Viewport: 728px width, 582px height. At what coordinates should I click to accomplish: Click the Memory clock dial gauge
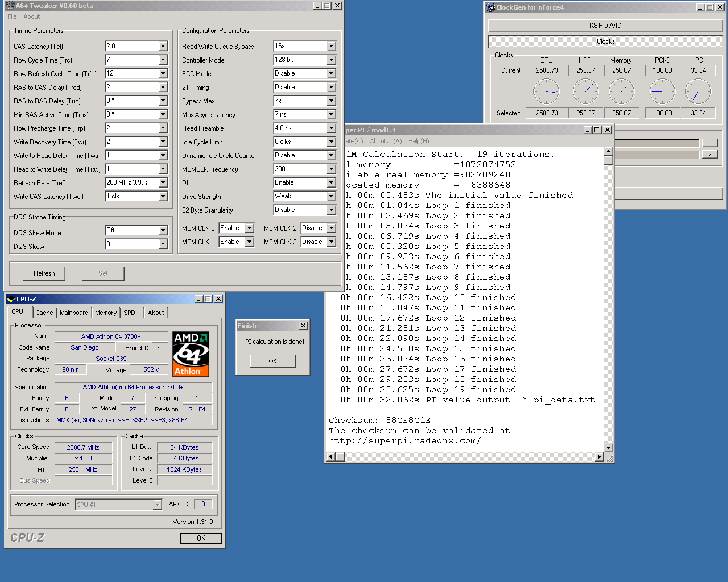click(621, 92)
